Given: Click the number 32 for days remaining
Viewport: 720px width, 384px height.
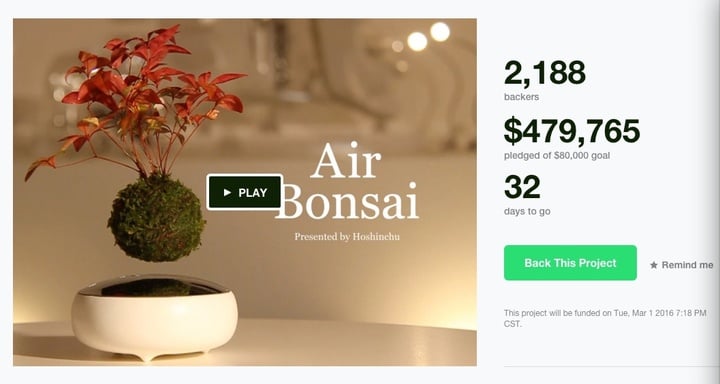Looking at the screenshot, I should [x=522, y=187].
